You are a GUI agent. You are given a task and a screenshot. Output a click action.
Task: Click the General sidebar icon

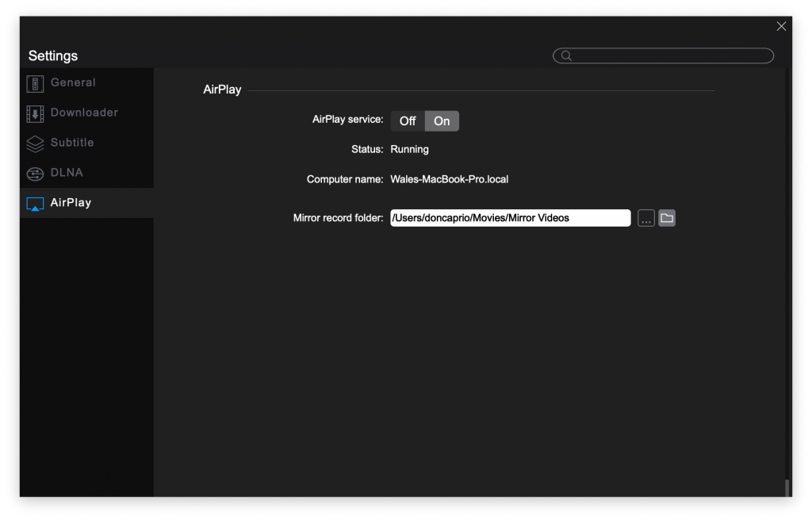coord(35,83)
